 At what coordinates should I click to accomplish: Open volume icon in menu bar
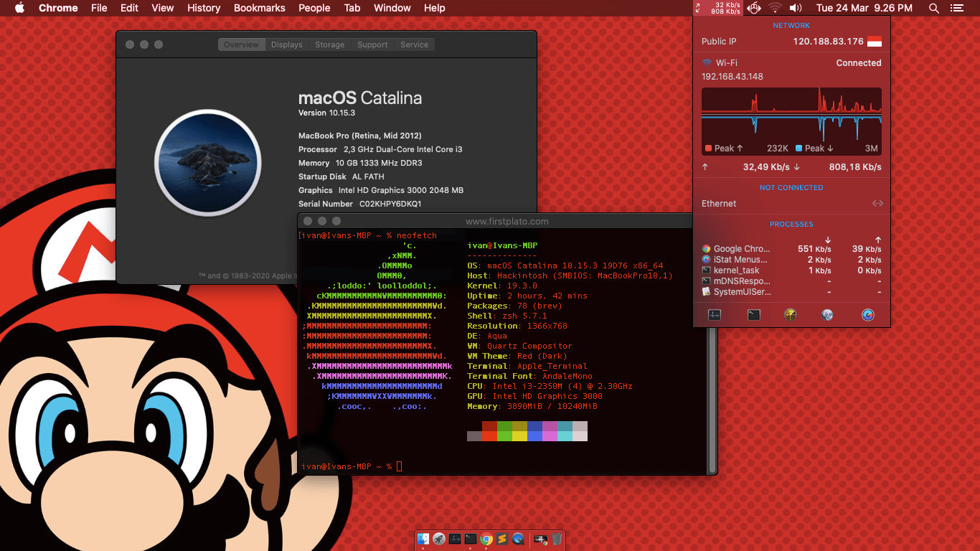pos(796,8)
